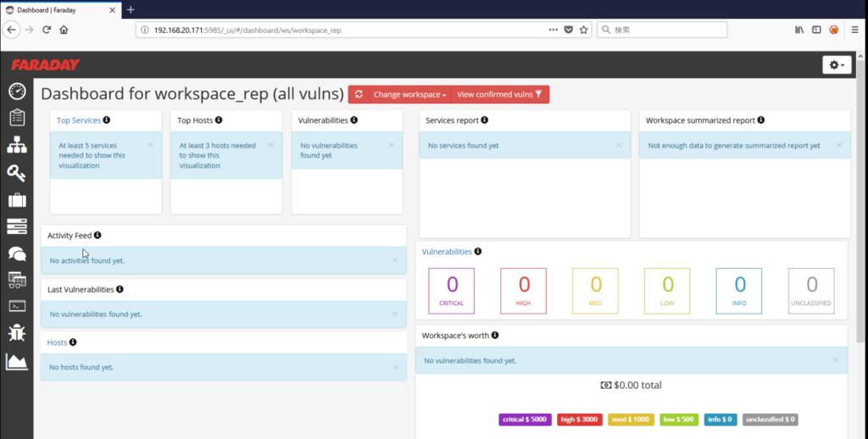Screen dimensions: 868x439
Task: Open Firefox hamburger menu
Action: 854,30
